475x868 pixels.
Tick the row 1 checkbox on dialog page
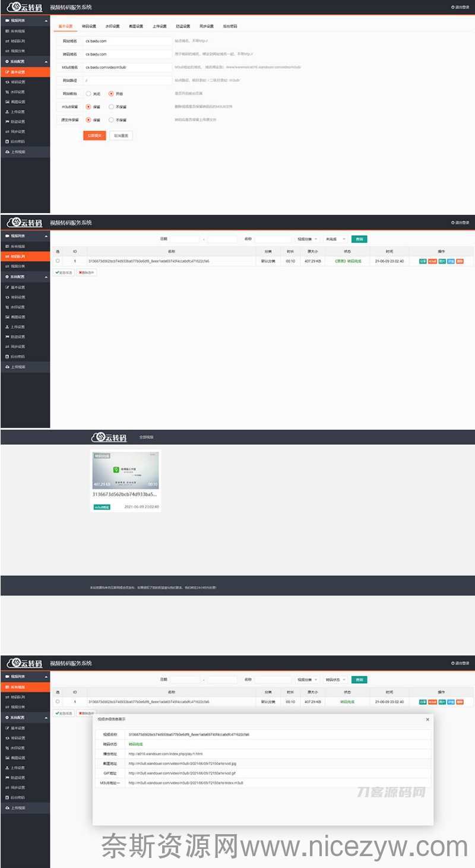pyautogui.click(x=58, y=701)
